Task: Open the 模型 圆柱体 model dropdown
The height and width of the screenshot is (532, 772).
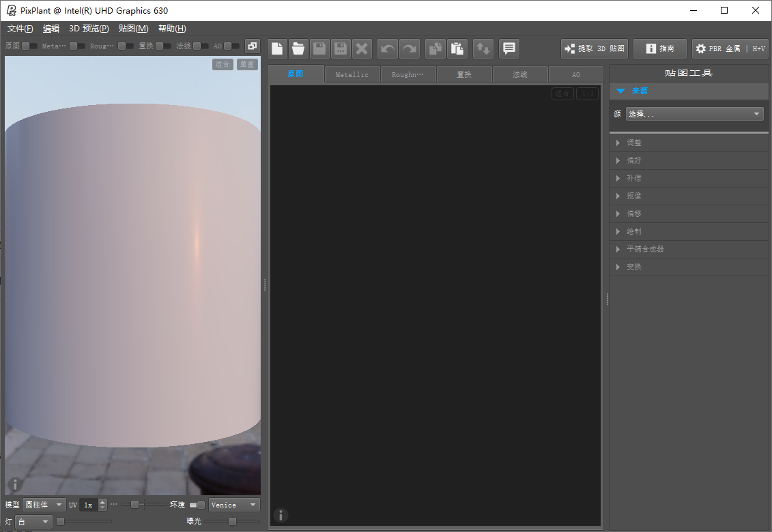Action: point(44,505)
